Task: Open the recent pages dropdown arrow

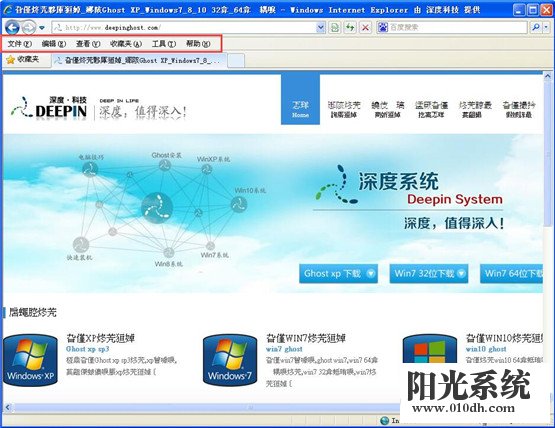Action: coord(42,28)
